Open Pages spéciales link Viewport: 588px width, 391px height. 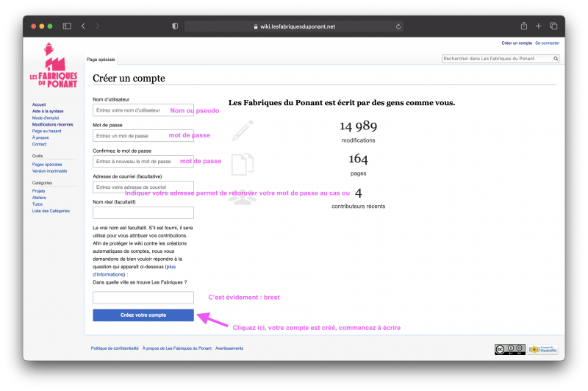pyautogui.click(x=47, y=165)
